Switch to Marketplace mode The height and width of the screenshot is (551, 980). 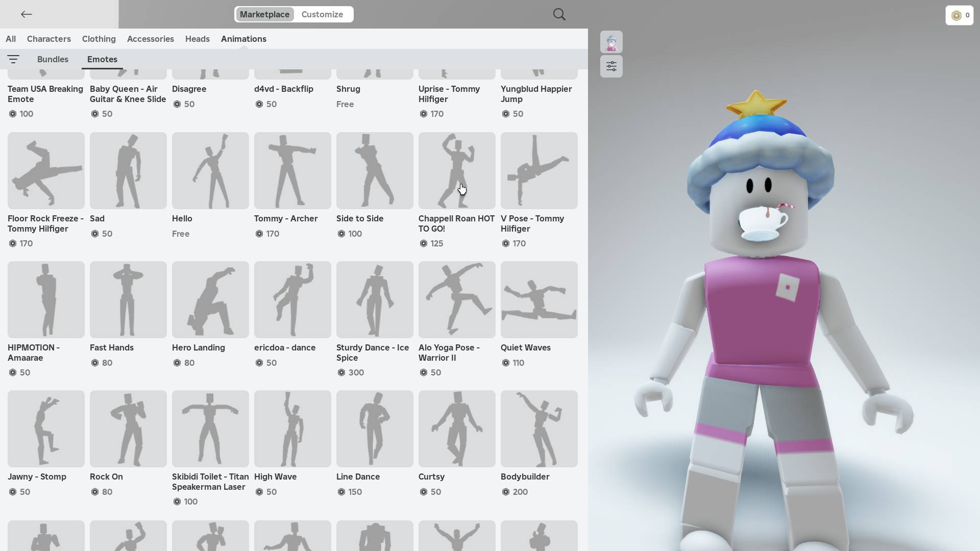(264, 14)
